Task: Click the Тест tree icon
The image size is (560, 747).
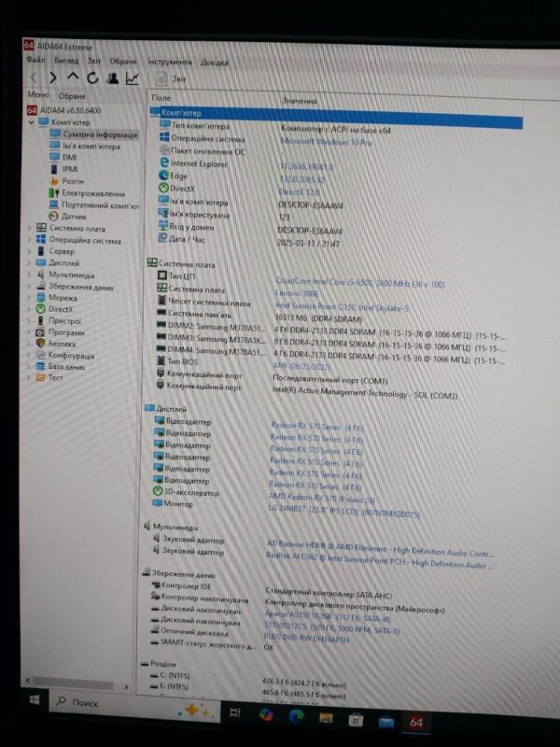Action: (41, 377)
